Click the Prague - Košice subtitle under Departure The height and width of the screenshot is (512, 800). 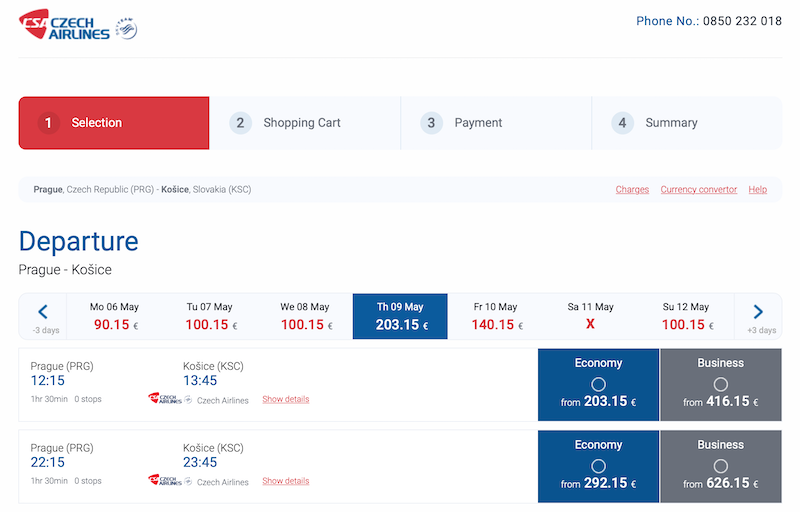pos(65,270)
